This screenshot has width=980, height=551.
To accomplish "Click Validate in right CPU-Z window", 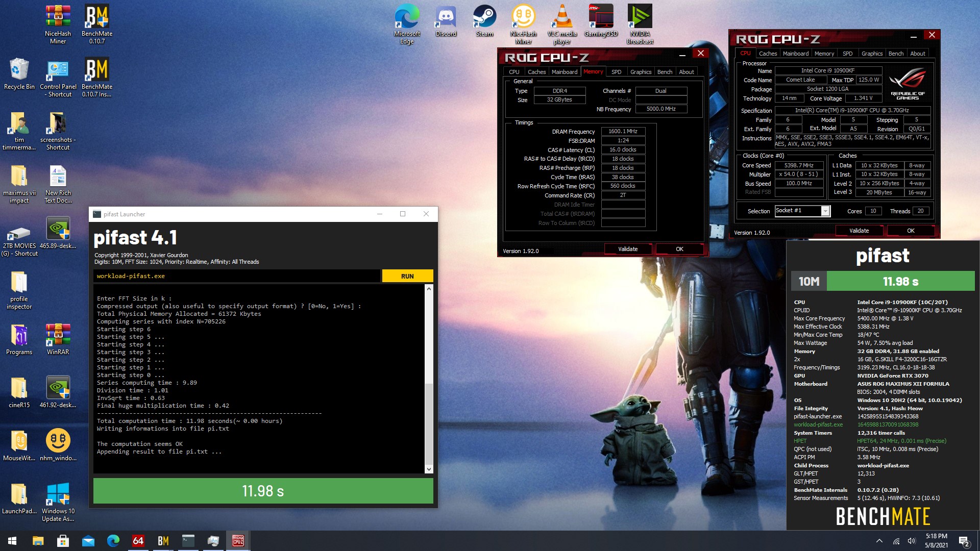I will click(x=859, y=231).
